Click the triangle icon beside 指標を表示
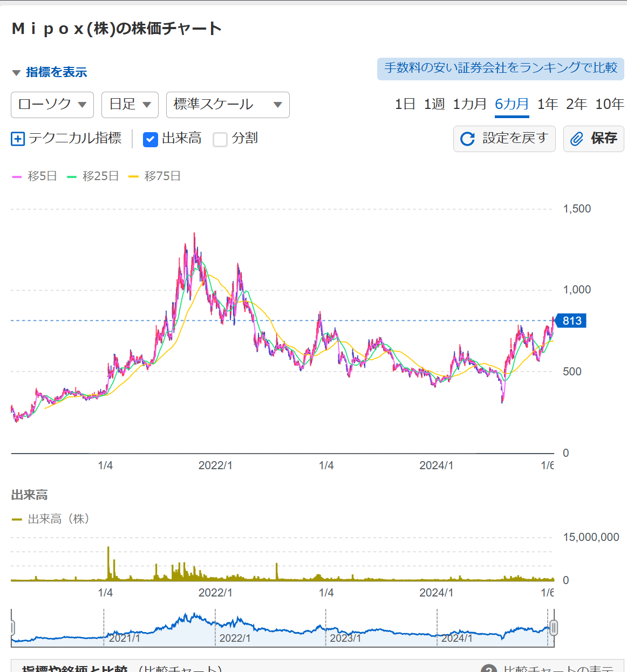Viewport: 627px width, 672px height. [16, 73]
